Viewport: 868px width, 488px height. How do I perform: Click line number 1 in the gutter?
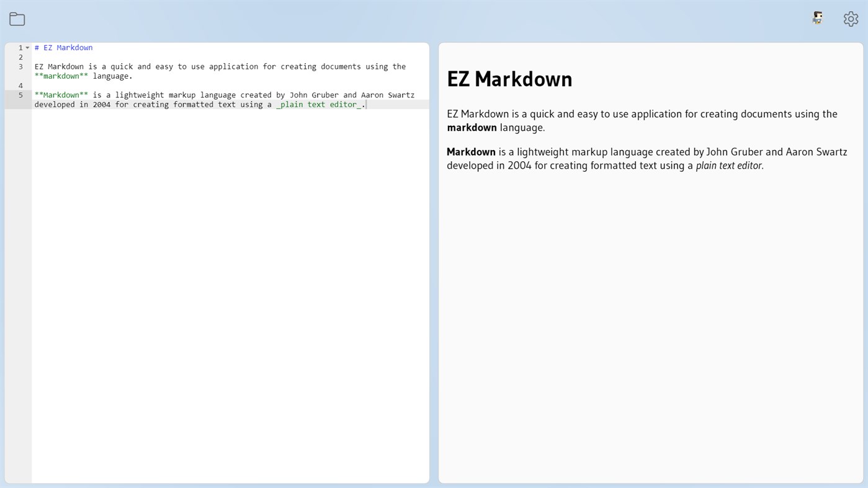click(20, 47)
